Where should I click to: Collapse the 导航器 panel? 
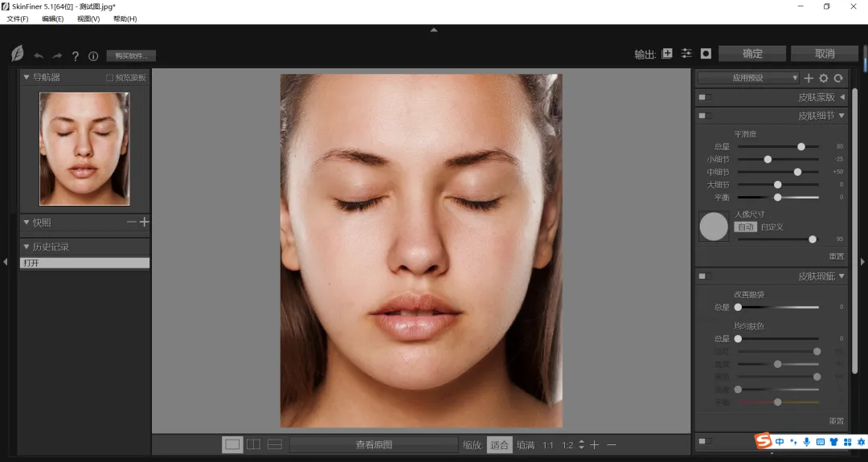[26, 77]
